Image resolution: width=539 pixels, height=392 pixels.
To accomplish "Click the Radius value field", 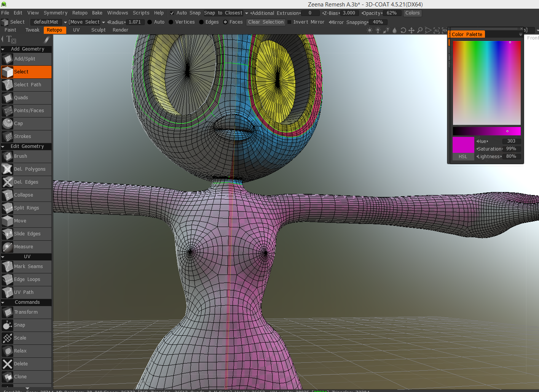I will coord(135,22).
